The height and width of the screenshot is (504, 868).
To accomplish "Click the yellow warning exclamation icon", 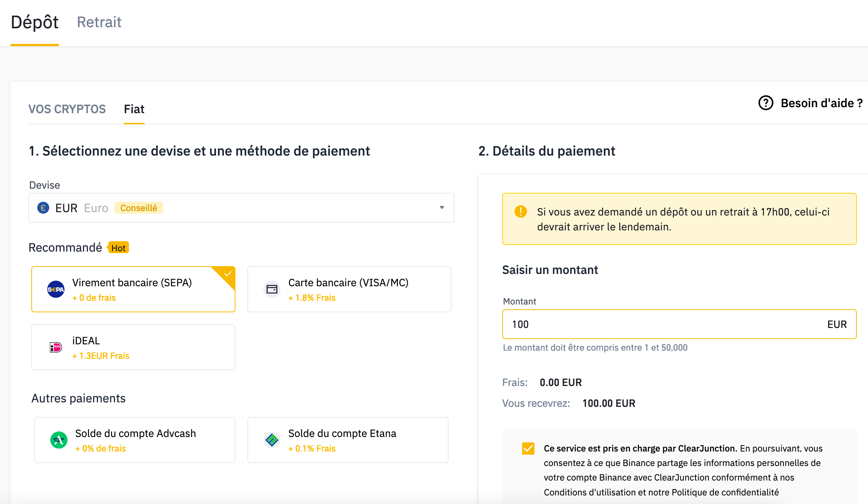I will 521,211.
